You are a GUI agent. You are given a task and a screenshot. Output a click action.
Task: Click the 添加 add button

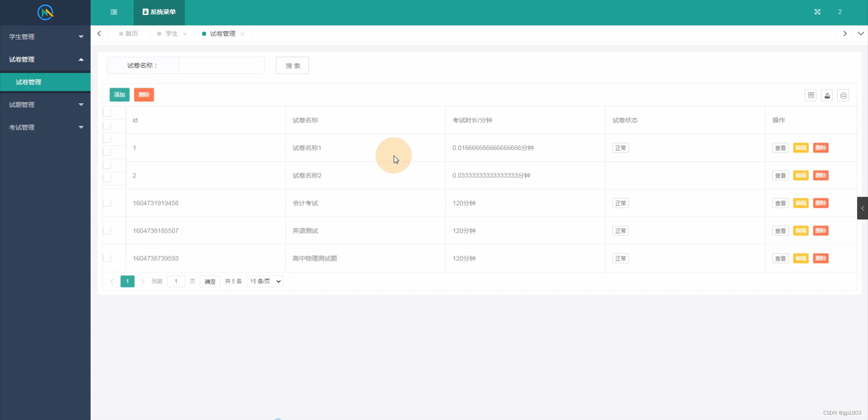(x=119, y=95)
